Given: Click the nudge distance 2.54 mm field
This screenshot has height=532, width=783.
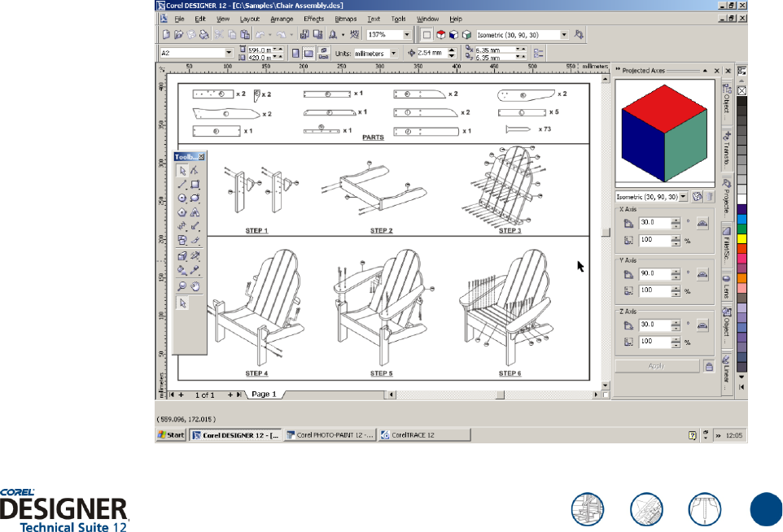Looking at the screenshot, I should (x=432, y=53).
